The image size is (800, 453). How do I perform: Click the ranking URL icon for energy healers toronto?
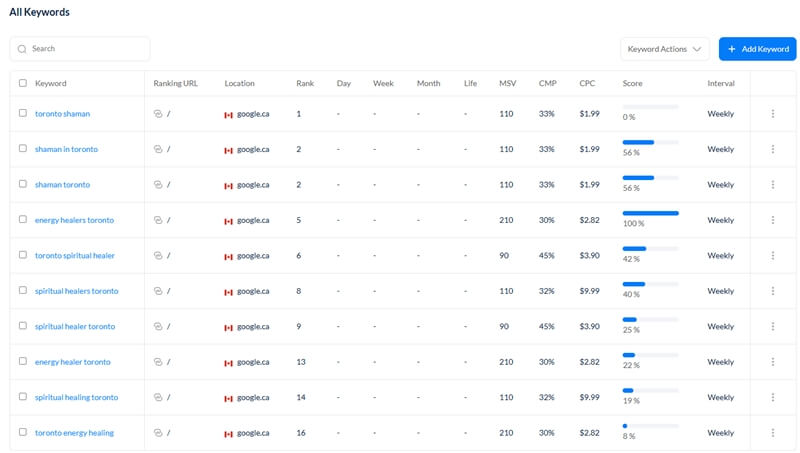[x=158, y=220]
